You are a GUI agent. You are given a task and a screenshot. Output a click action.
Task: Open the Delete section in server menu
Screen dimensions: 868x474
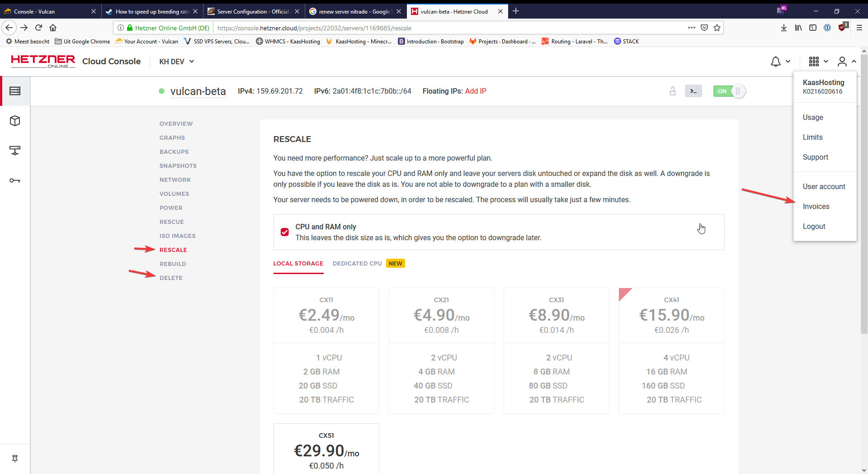171,278
